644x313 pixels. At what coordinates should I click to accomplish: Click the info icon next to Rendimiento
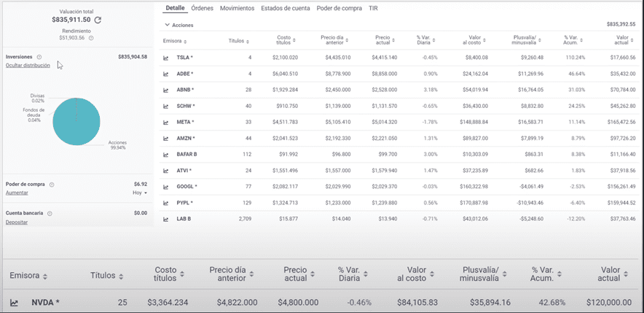[x=91, y=37]
